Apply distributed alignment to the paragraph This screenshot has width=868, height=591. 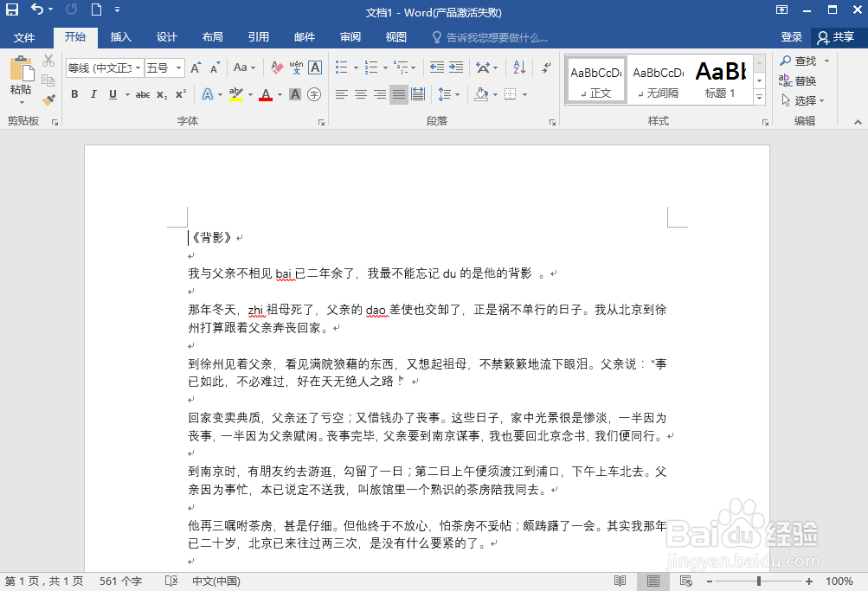(x=418, y=94)
